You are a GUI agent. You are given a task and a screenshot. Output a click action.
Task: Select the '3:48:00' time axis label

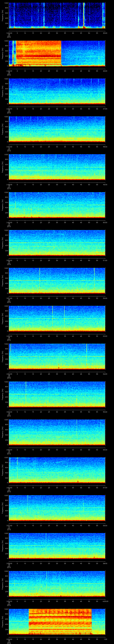tap(9, 184)
